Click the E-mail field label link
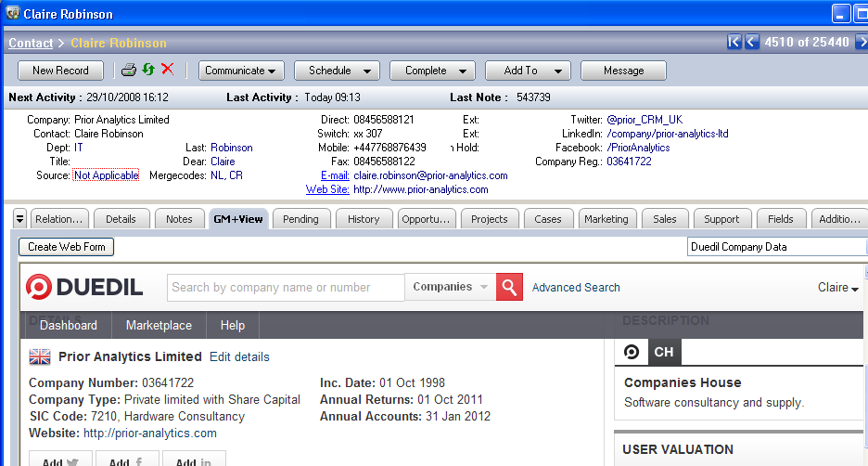This screenshot has height=466, width=868. pyautogui.click(x=335, y=175)
